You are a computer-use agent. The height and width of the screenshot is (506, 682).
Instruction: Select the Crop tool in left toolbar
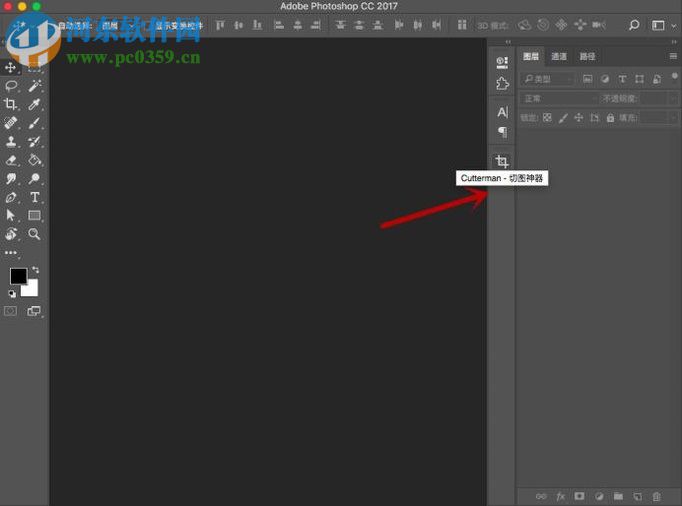coord(10,104)
